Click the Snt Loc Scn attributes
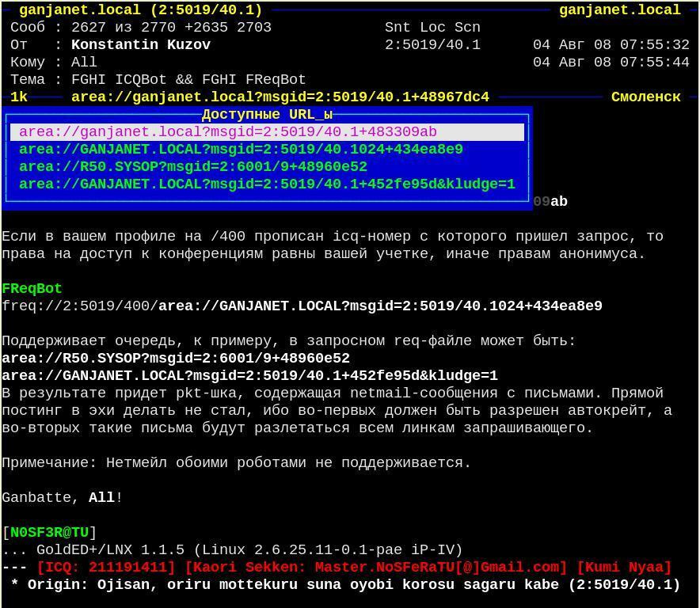The height and width of the screenshot is (608, 700). click(x=432, y=28)
